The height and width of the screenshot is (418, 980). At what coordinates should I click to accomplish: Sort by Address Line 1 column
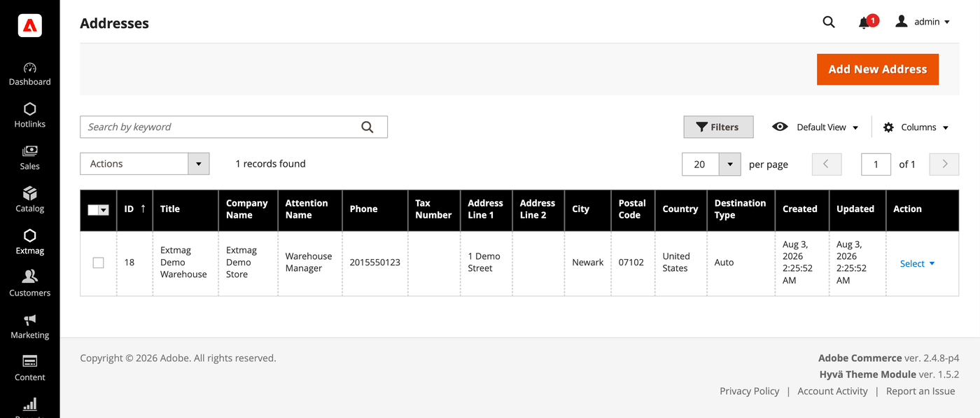click(486, 209)
